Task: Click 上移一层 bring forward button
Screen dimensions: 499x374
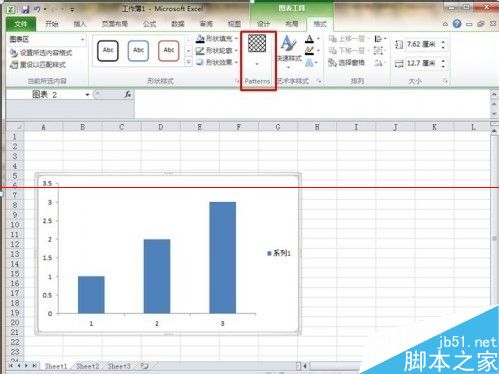Action: pyautogui.click(x=349, y=39)
